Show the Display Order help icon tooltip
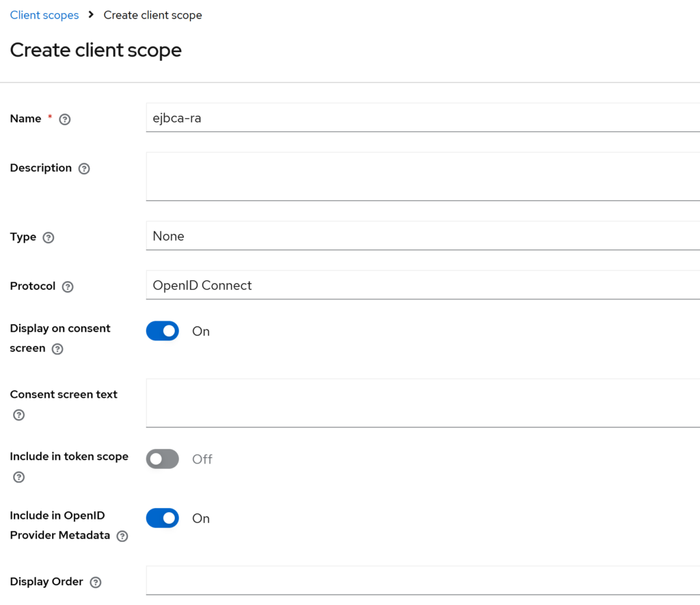This screenshot has width=700, height=605. coord(96,582)
